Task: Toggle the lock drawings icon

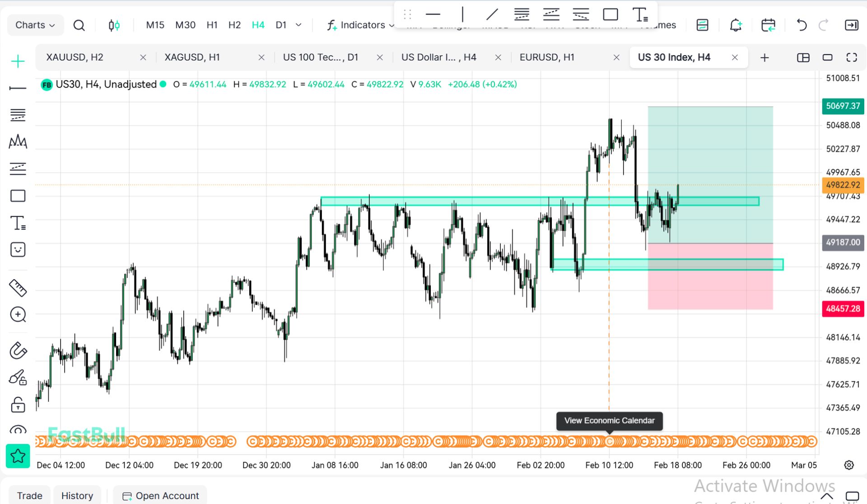Action: (x=18, y=405)
